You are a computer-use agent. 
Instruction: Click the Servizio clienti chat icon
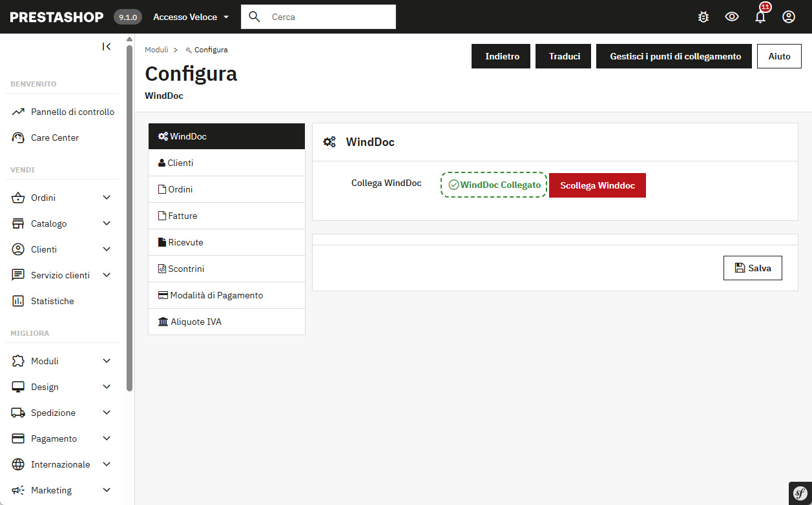[18, 275]
